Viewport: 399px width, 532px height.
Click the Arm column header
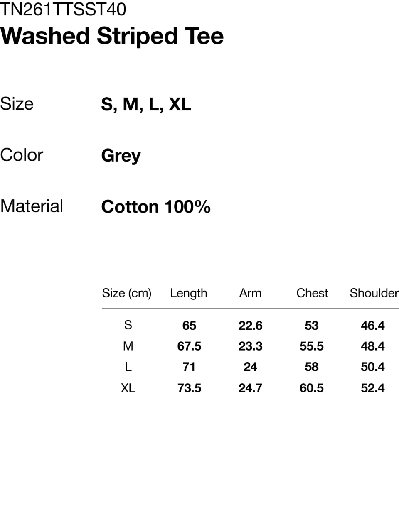pos(250,293)
